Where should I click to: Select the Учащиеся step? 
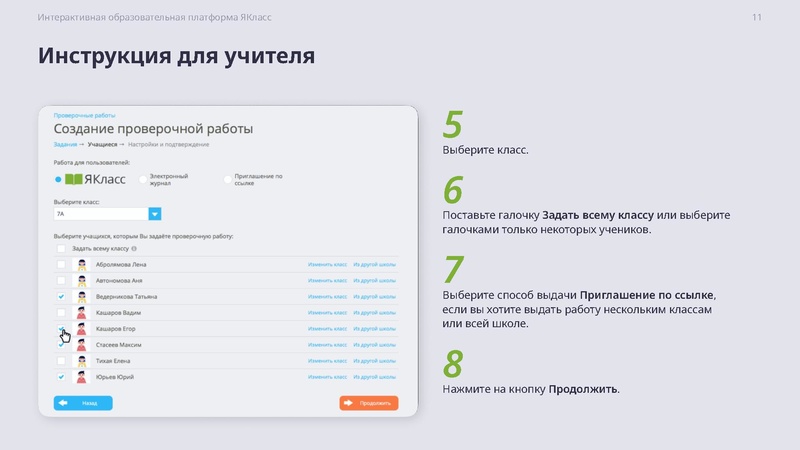[x=102, y=144]
